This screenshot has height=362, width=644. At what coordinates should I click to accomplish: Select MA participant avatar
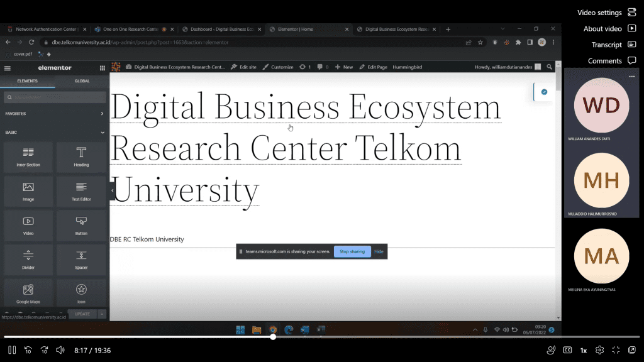[601, 256]
